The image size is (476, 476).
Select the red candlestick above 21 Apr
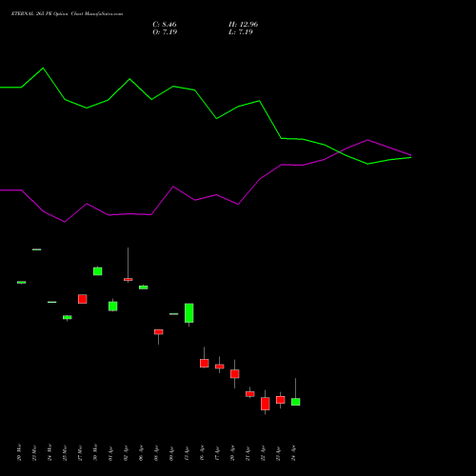click(x=250, y=394)
